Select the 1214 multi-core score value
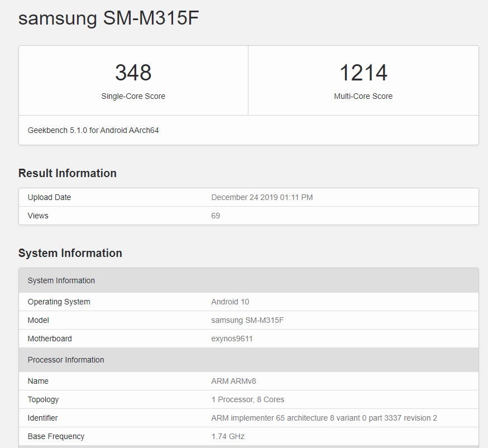Image resolution: width=488 pixels, height=448 pixels. (x=363, y=73)
